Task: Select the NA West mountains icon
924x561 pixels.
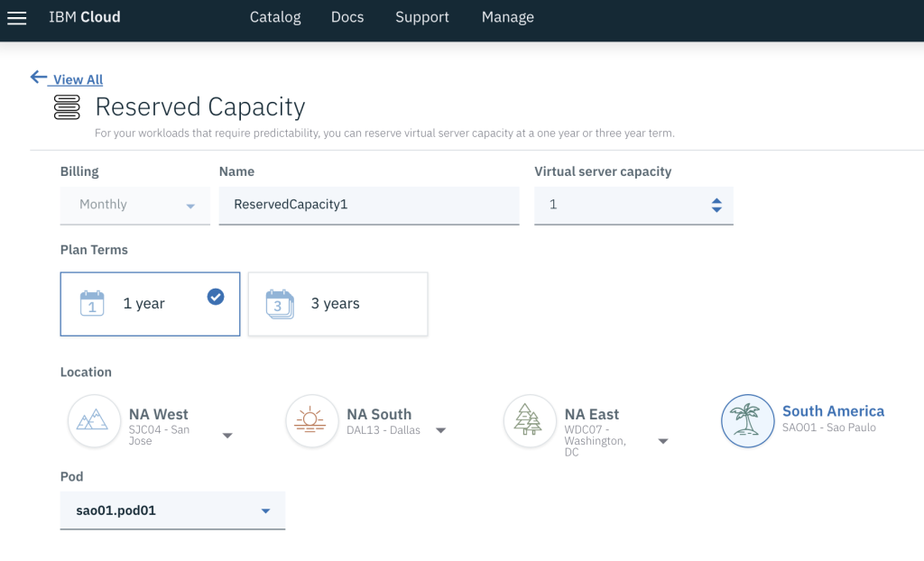Action: (94, 420)
